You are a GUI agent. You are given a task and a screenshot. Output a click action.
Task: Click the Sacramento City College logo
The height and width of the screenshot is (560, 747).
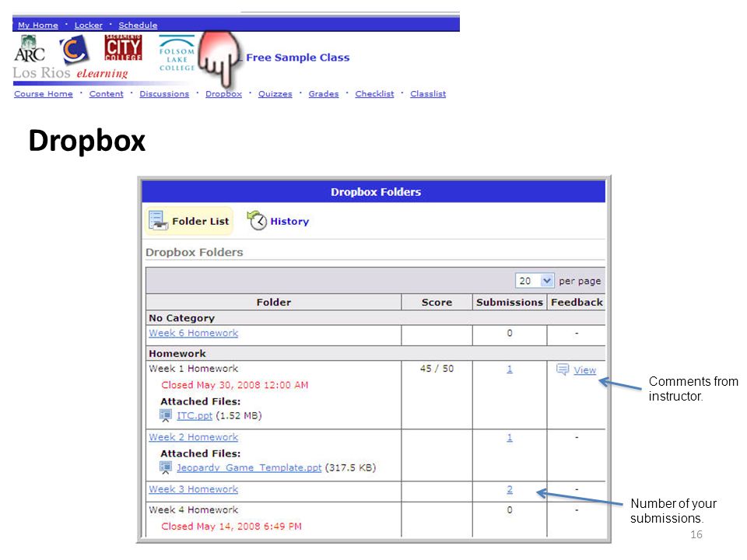pos(123,47)
